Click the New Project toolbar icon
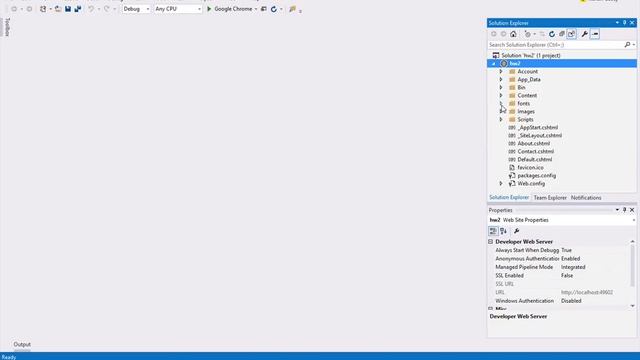 (x=43, y=9)
